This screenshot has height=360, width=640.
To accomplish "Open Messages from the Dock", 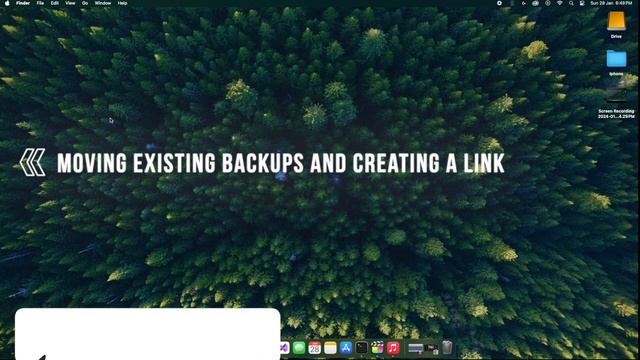I will pos(299,348).
